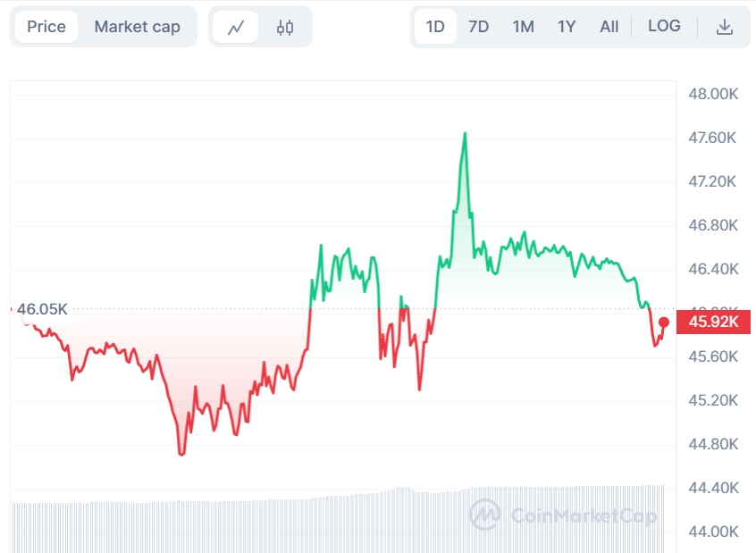This screenshot has width=756, height=553.
Task: Click the download chart icon
Action: click(x=725, y=27)
